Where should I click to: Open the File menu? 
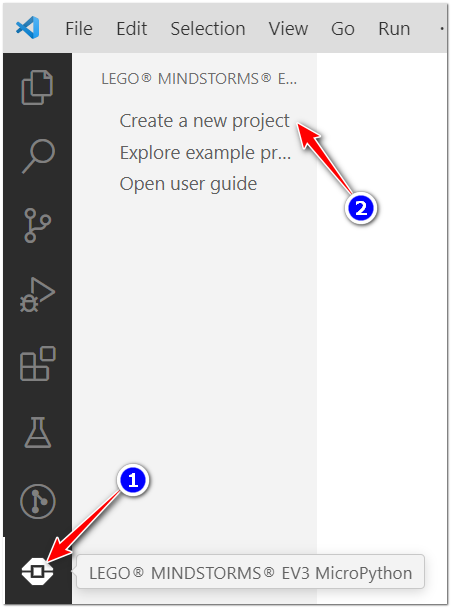79,29
